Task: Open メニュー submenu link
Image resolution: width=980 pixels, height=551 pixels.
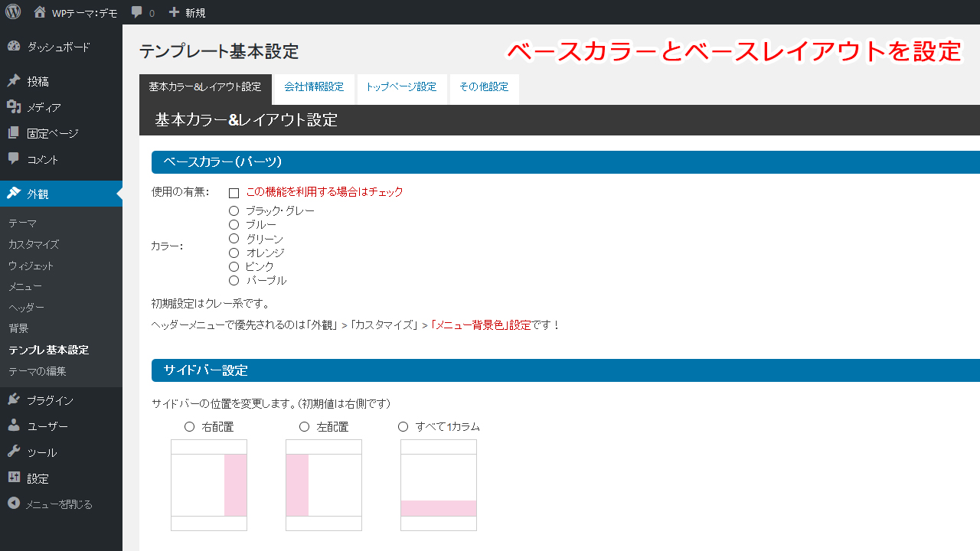Action: (25, 286)
